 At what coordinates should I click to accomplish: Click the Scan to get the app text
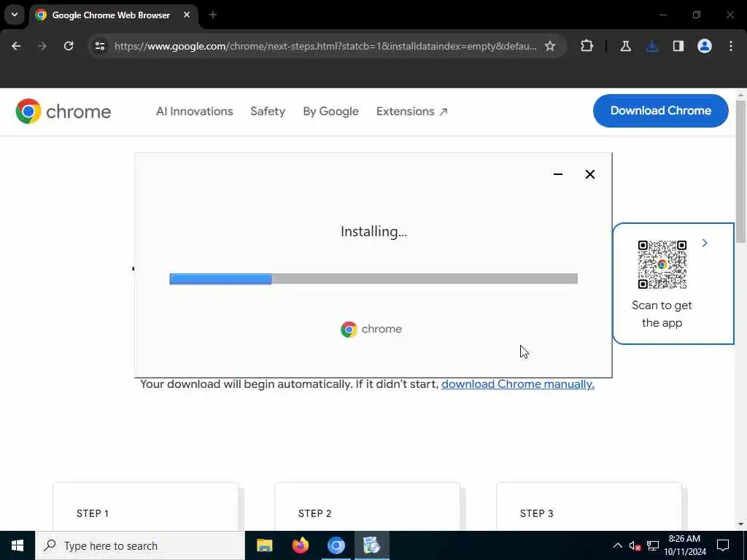662,314
